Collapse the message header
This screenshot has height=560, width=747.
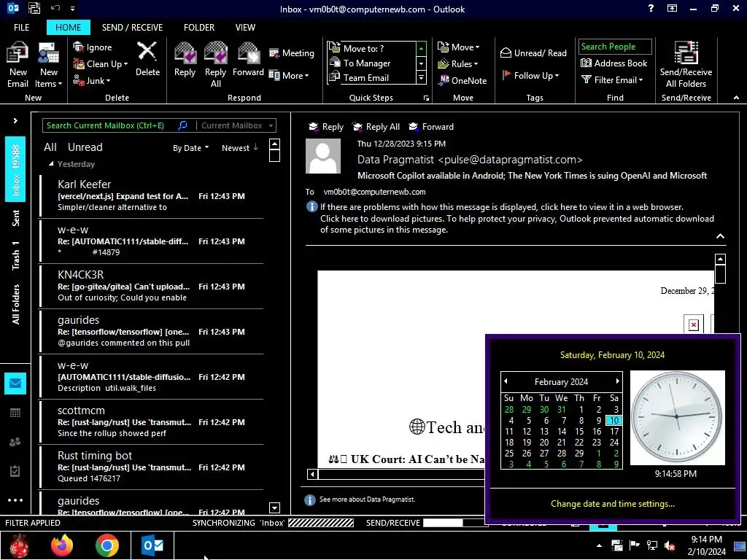click(720, 236)
